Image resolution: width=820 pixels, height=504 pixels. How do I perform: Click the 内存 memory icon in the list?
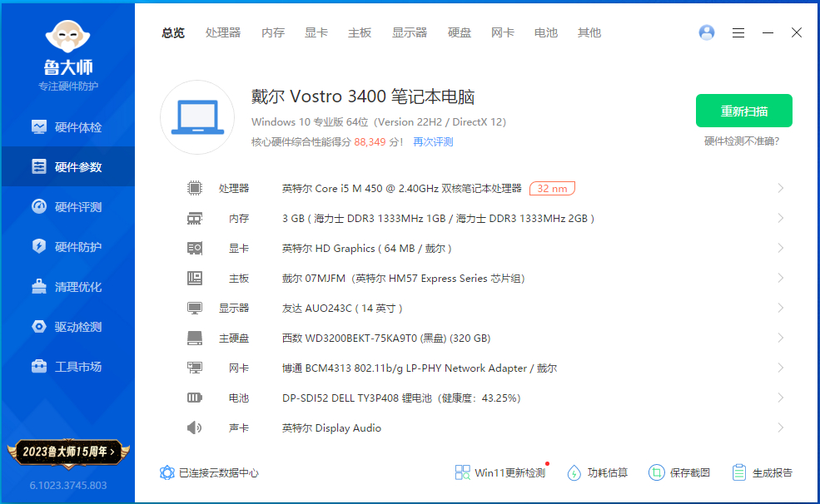point(195,218)
